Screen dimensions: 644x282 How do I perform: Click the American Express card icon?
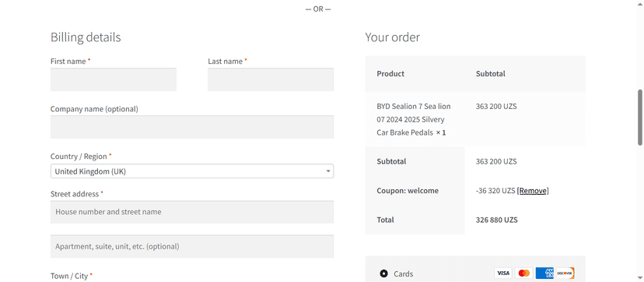pos(544,273)
